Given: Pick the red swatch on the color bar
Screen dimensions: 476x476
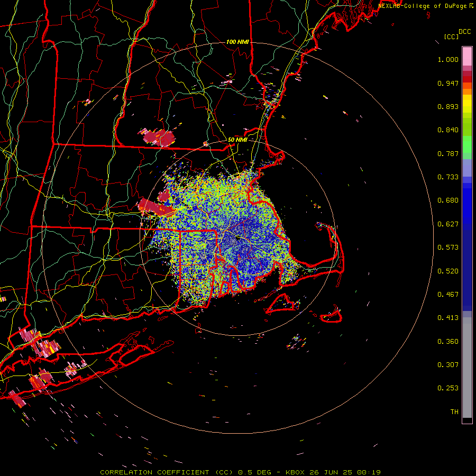Looking at the screenshot, I should click(467, 79).
